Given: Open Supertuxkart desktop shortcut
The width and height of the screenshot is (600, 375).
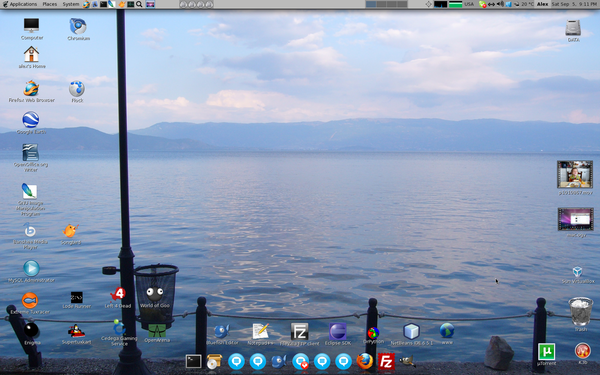Looking at the screenshot, I should 77,331.
